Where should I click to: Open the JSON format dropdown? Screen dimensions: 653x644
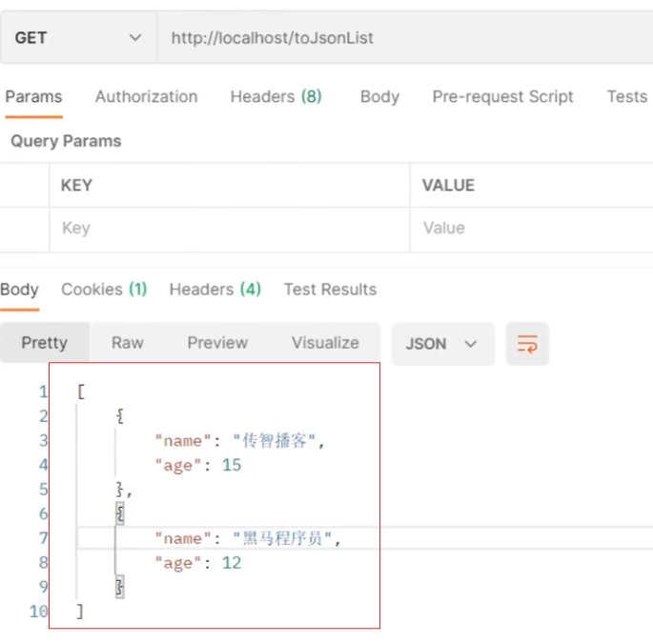tap(442, 344)
